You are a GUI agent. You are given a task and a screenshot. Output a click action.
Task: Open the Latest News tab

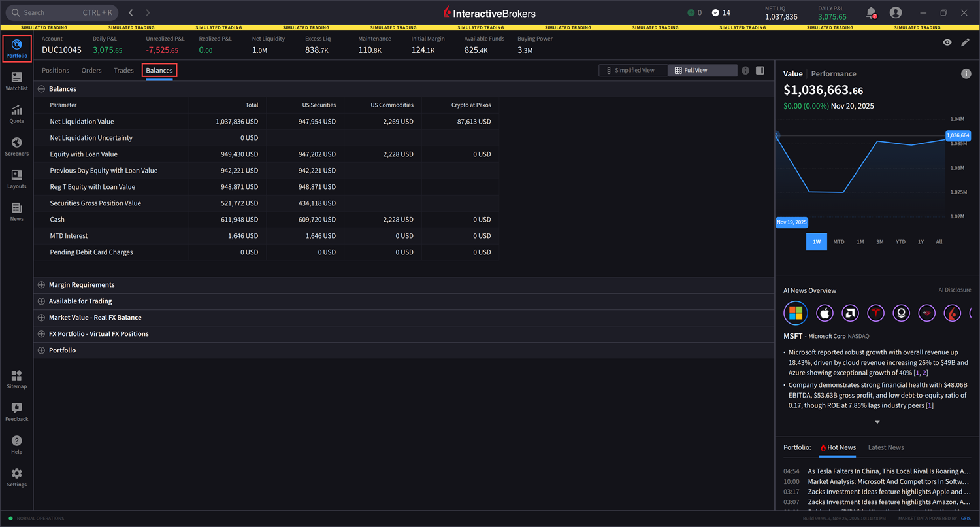(x=886, y=447)
